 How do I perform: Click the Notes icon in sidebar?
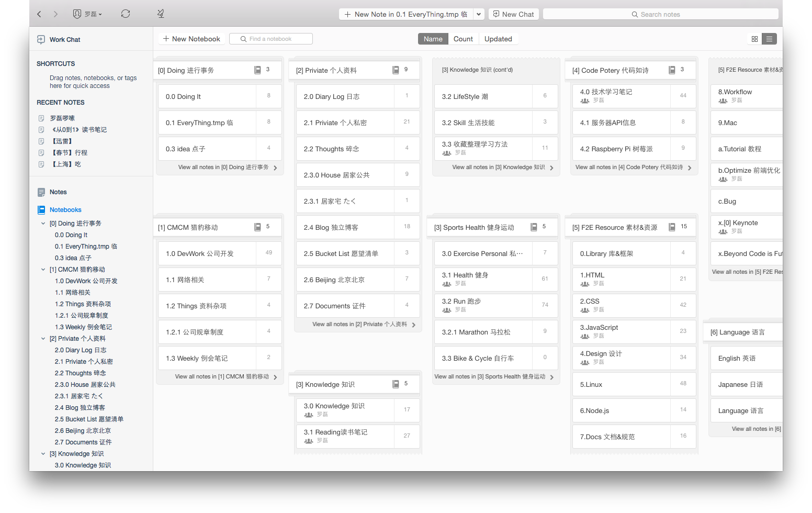point(41,192)
